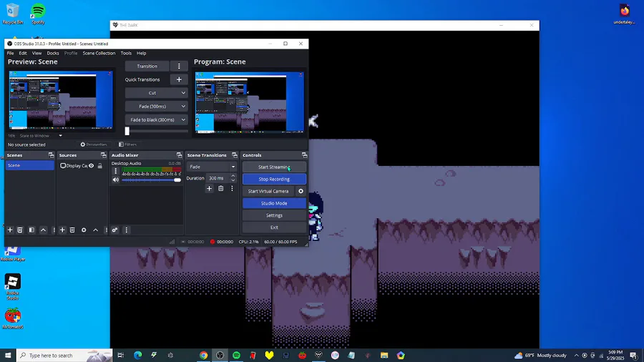Screen dimensions: 644x362
Task: Open the Docks menu
Action: point(52,53)
